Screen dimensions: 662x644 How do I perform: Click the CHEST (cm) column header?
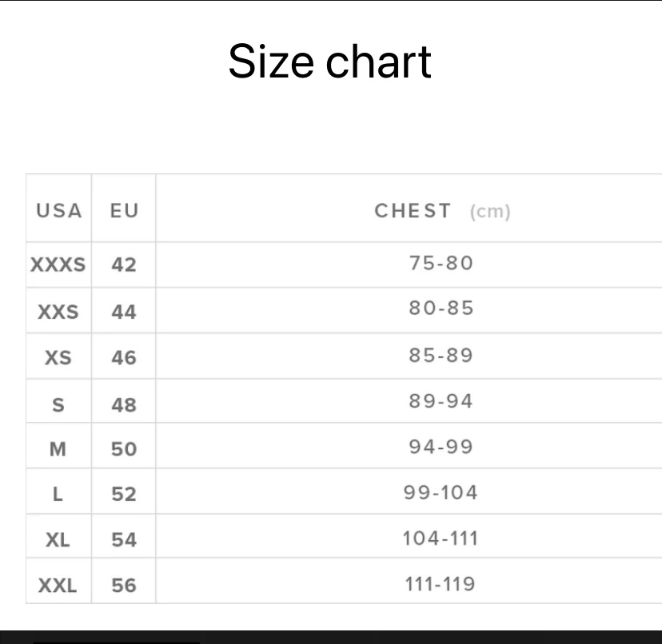pos(442,211)
